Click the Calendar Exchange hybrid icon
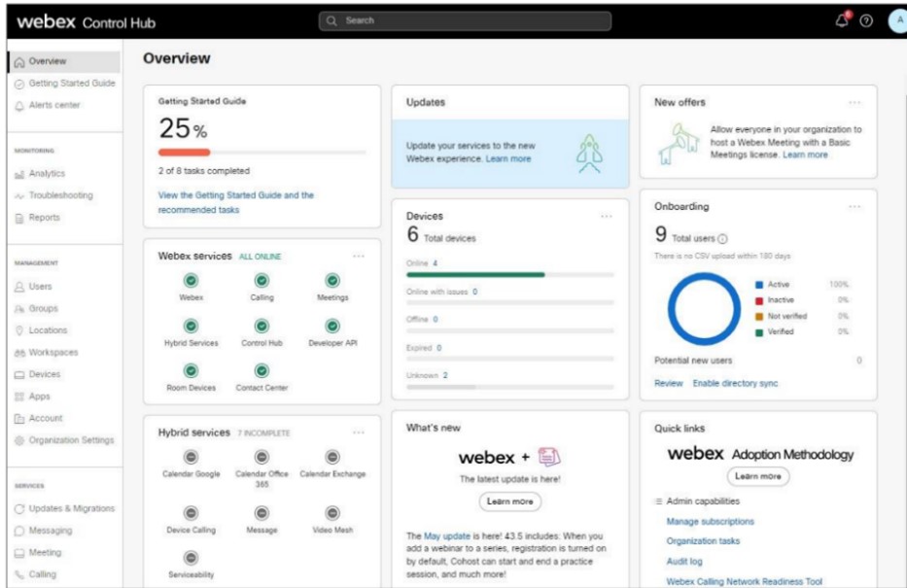Image resolution: width=907 pixels, height=588 pixels. click(x=332, y=458)
